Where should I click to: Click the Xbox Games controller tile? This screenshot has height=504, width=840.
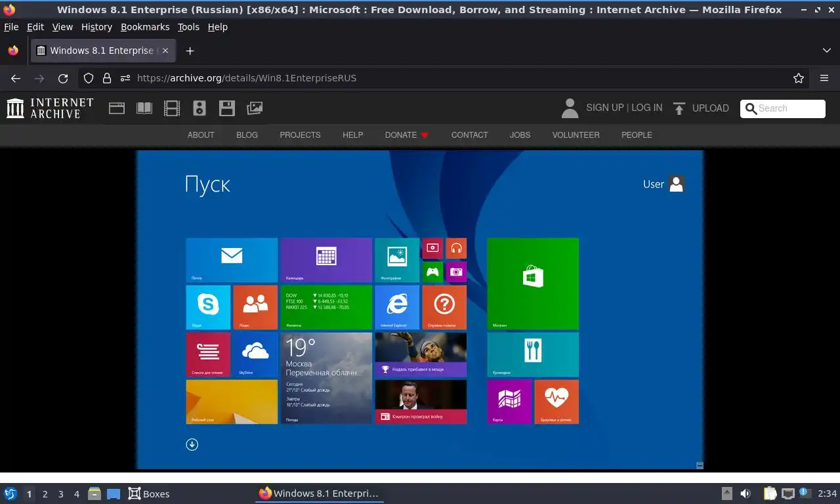click(x=432, y=272)
